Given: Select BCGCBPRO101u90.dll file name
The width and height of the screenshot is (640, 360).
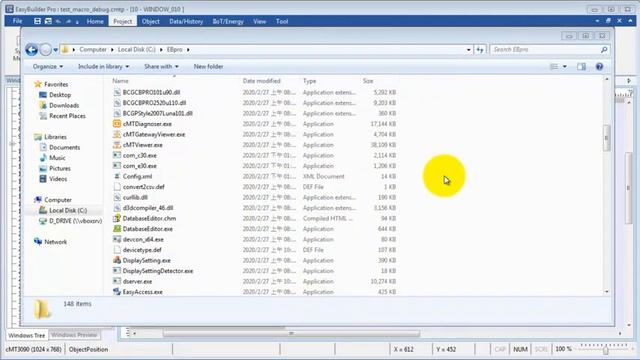Looking at the screenshot, I should (151, 92).
